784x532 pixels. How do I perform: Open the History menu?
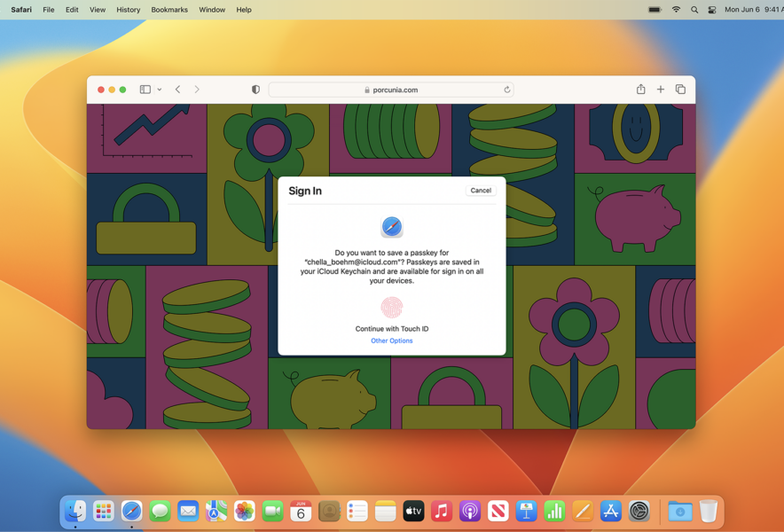[129, 10]
